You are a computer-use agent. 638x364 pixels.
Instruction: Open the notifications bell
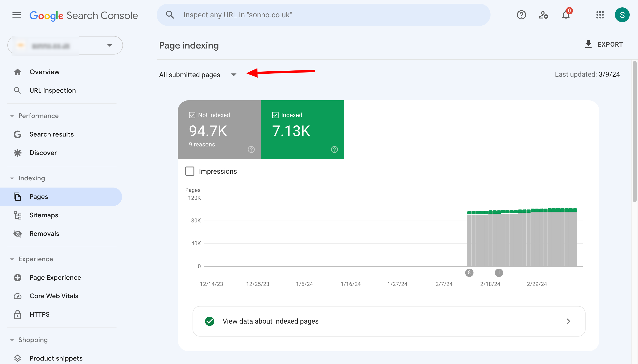(x=565, y=15)
